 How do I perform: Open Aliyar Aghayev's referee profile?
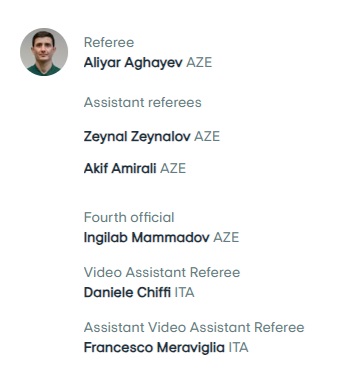(x=133, y=63)
